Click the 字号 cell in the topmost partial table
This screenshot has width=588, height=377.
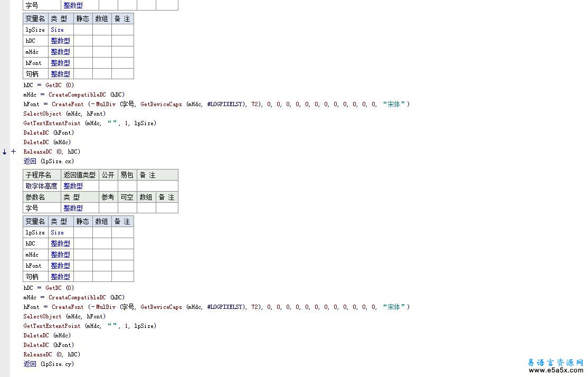point(42,5)
